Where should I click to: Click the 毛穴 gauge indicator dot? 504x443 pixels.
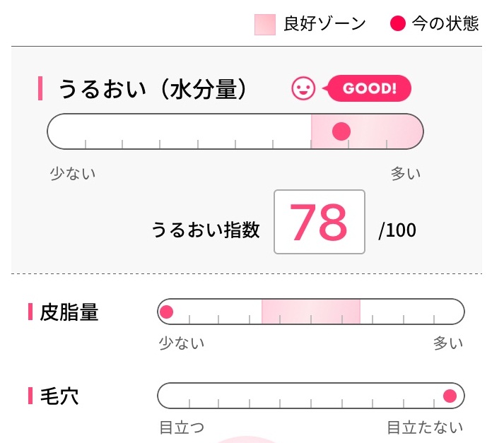point(450,396)
